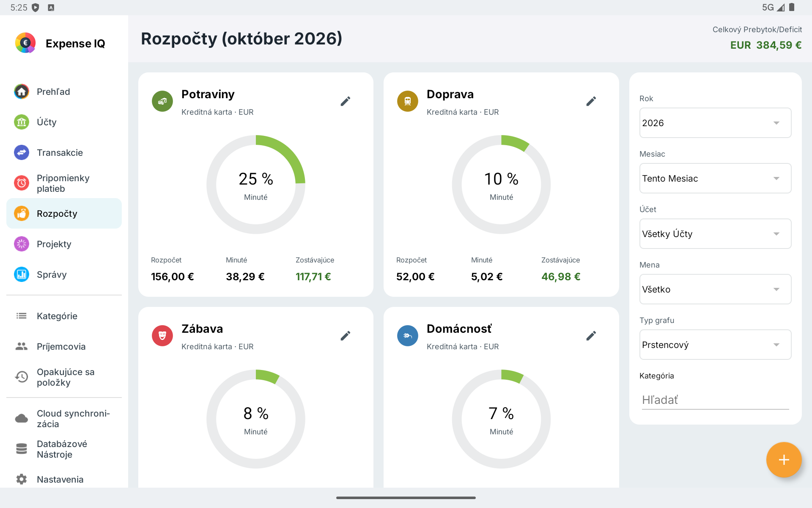
Task: Click the Správy chart icon
Action: click(x=22, y=274)
